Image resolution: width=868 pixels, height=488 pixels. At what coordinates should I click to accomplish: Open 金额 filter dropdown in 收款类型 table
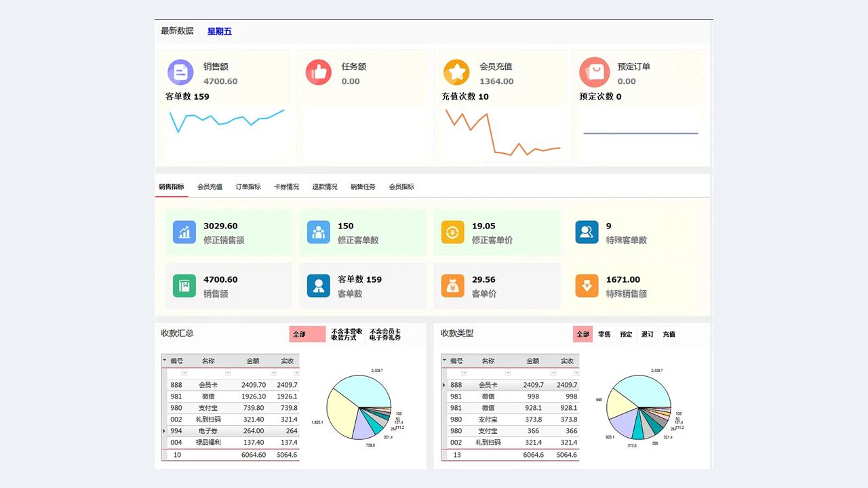point(554,373)
